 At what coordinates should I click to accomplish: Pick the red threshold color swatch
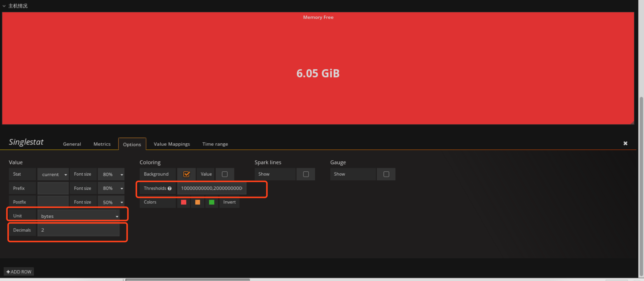point(184,202)
